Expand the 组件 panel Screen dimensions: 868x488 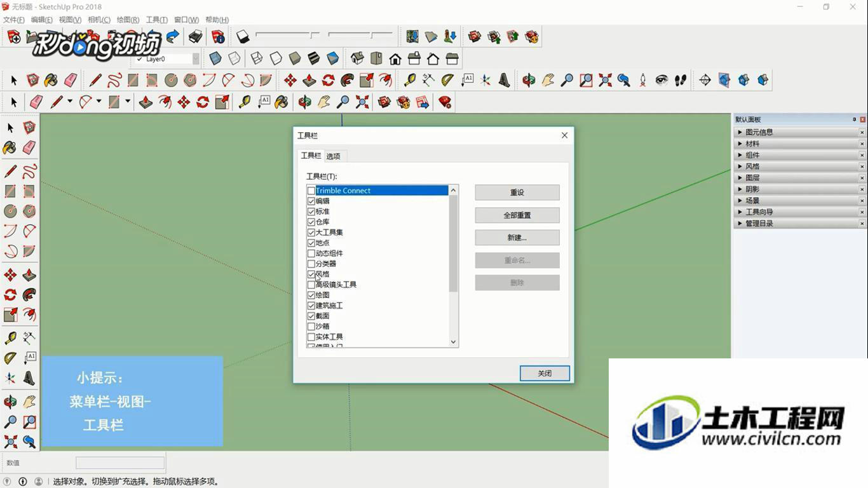click(x=740, y=155)
